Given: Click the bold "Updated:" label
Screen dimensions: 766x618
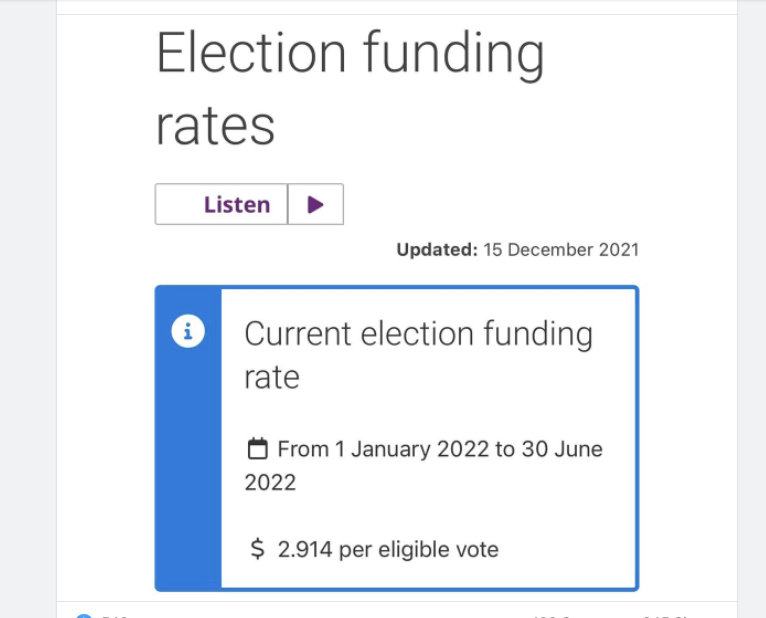Looking at the screenshot, I should point(437,250).
